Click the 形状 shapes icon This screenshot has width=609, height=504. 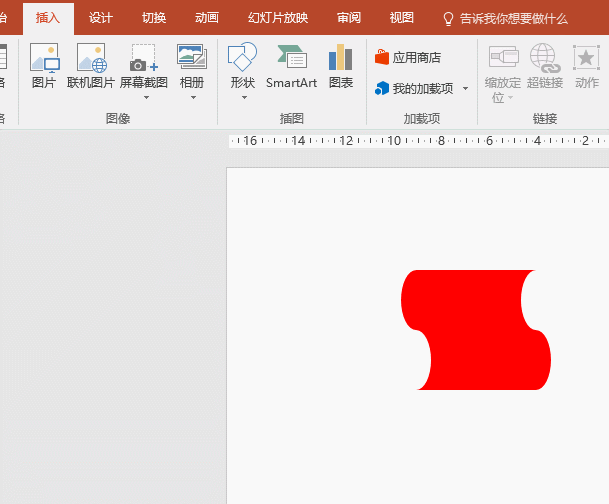[242, 57]
